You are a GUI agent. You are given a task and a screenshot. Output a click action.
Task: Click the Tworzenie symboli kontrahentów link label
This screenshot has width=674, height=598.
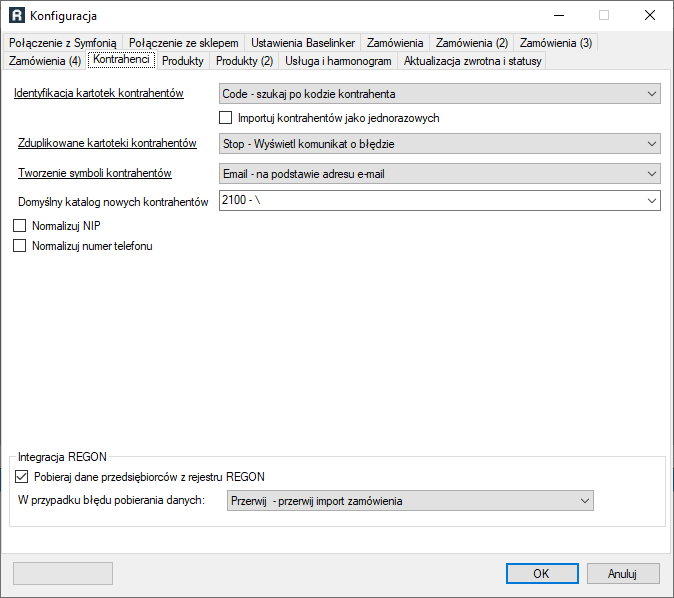pos(95,173)
